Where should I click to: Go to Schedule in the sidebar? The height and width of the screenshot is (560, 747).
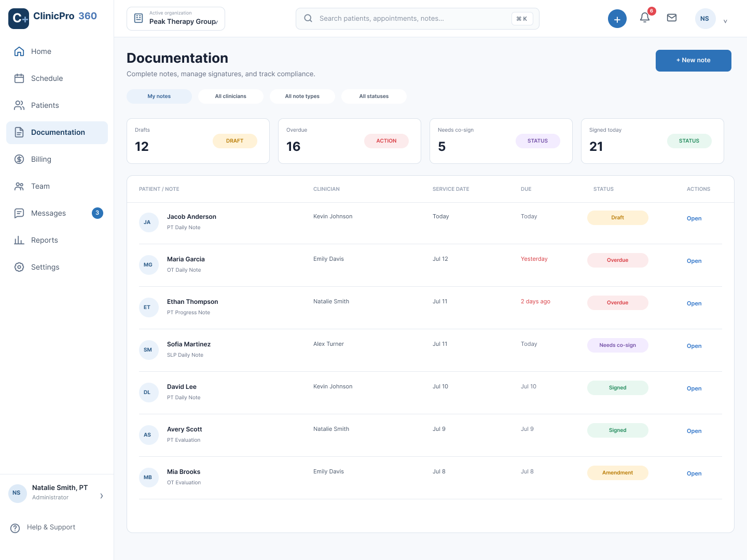tap(57, 78)
